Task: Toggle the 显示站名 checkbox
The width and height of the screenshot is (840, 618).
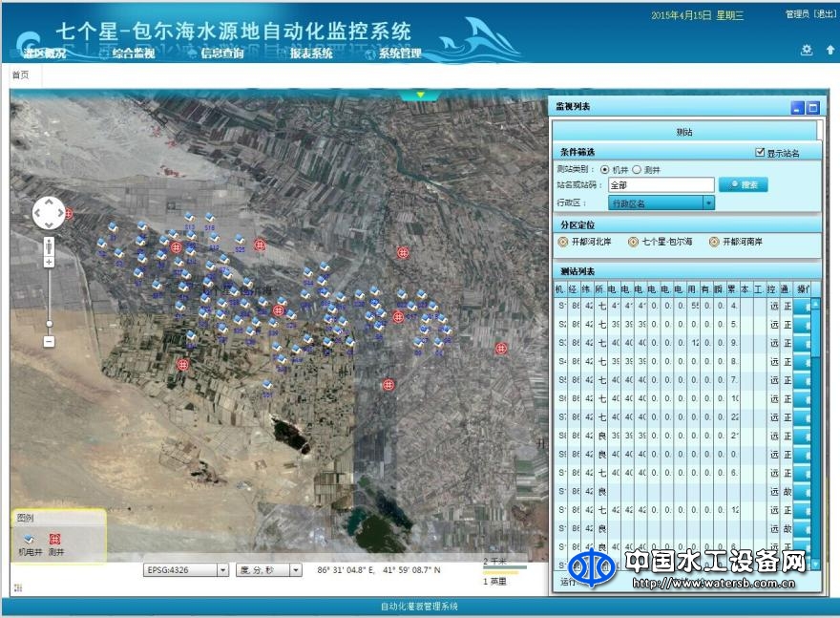Action: click(760, 153)
